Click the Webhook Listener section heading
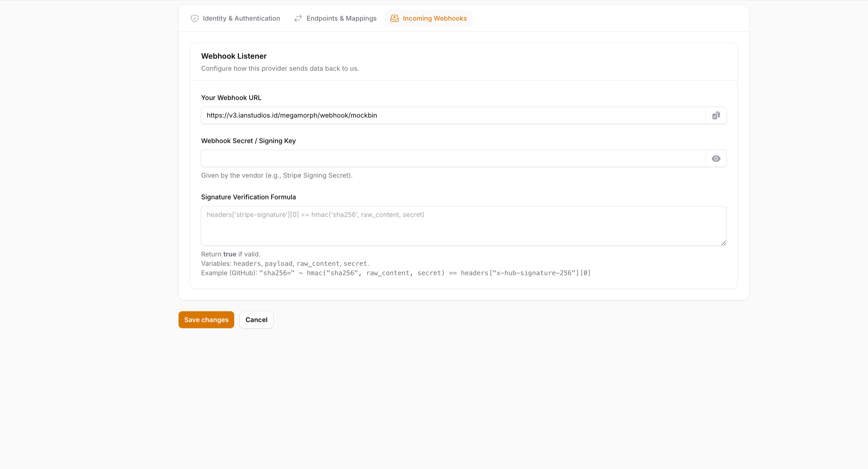This screenshot has width=868, height=469. click(234, 56)
